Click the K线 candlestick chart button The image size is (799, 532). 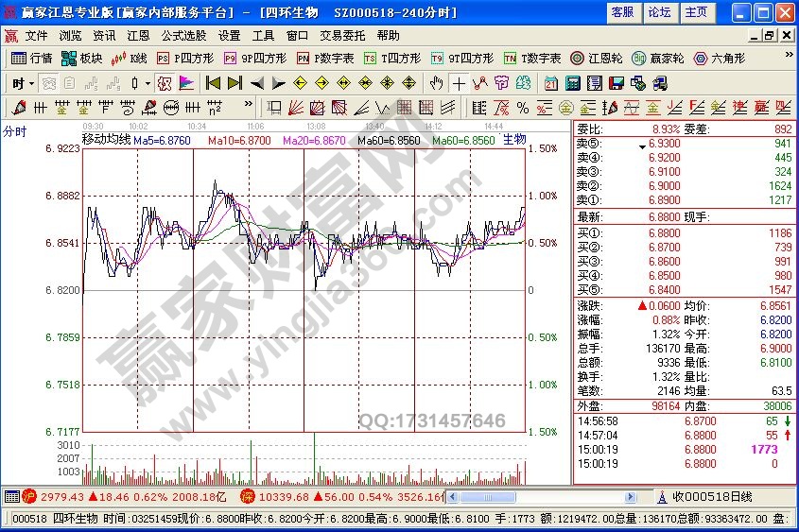[x=130, y=58]
